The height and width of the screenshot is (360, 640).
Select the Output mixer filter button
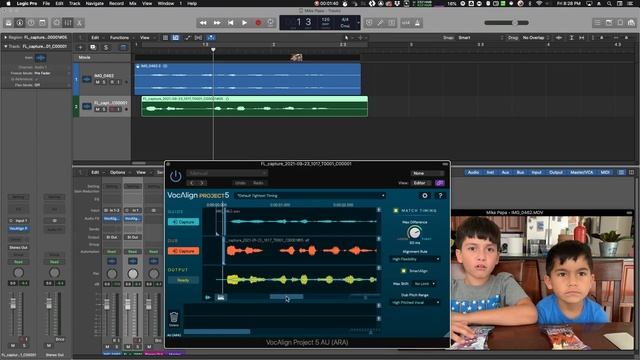556,172
